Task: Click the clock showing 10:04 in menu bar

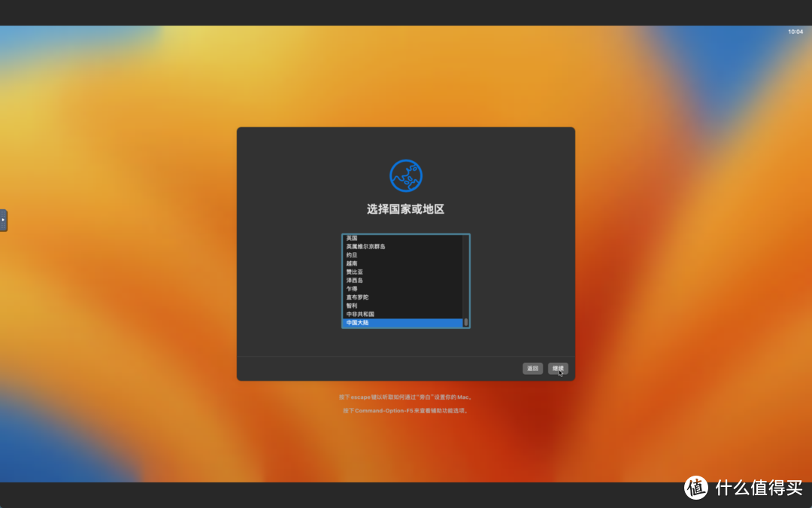Action: (795, 32)
